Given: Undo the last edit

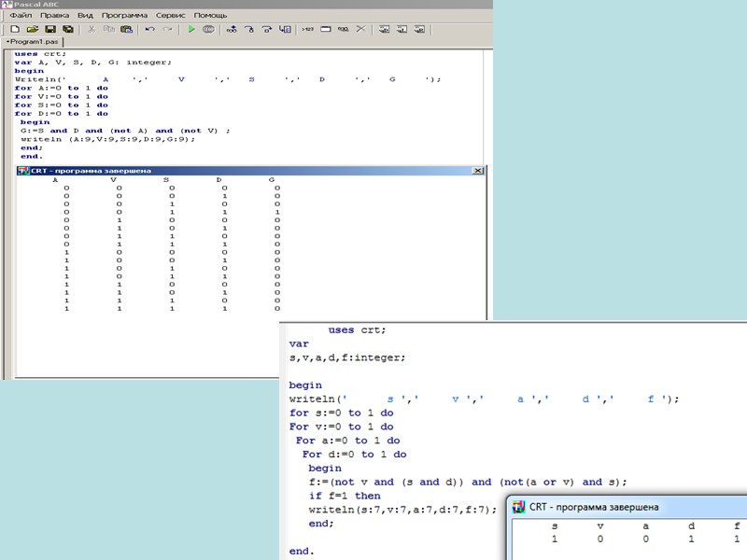Looking at the screenshot, I should [149, 30].
